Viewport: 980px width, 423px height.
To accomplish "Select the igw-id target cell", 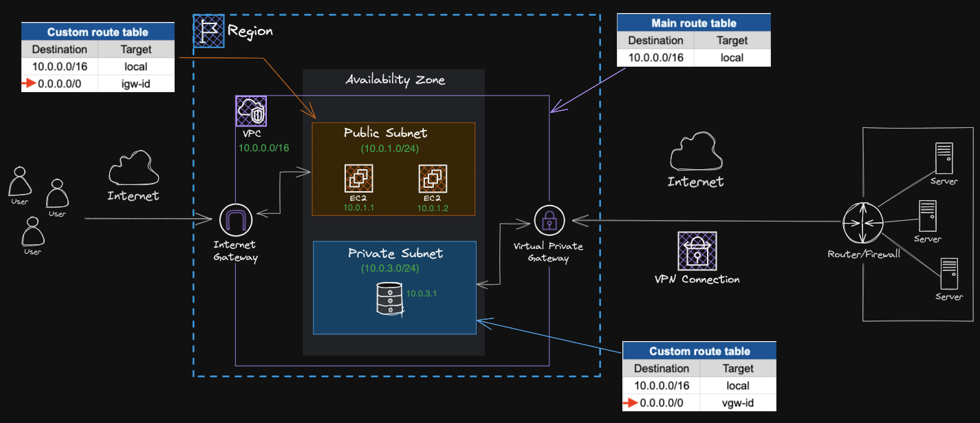I will coord(135,84).
